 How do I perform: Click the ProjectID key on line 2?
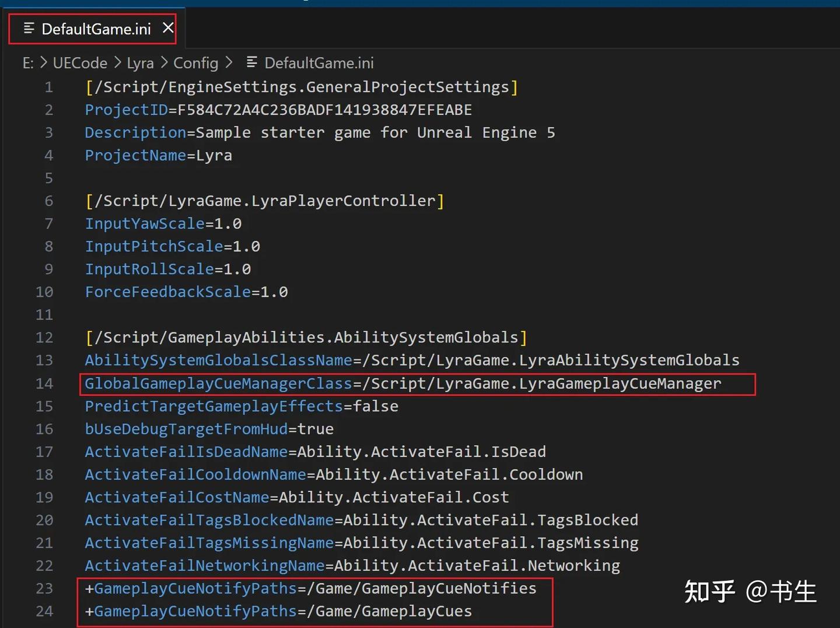pyautogui.click(x=127, y=110)
